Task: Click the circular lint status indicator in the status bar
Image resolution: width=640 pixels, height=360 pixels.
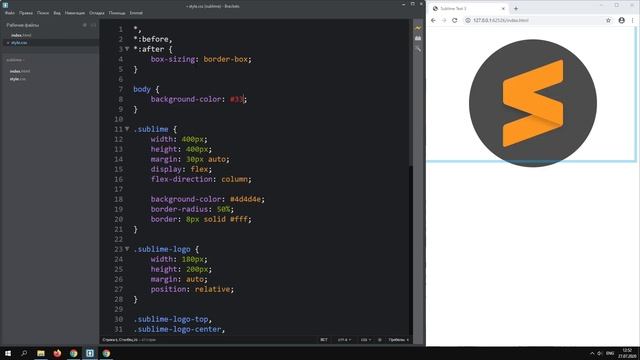Action: (x=380, y=340)
